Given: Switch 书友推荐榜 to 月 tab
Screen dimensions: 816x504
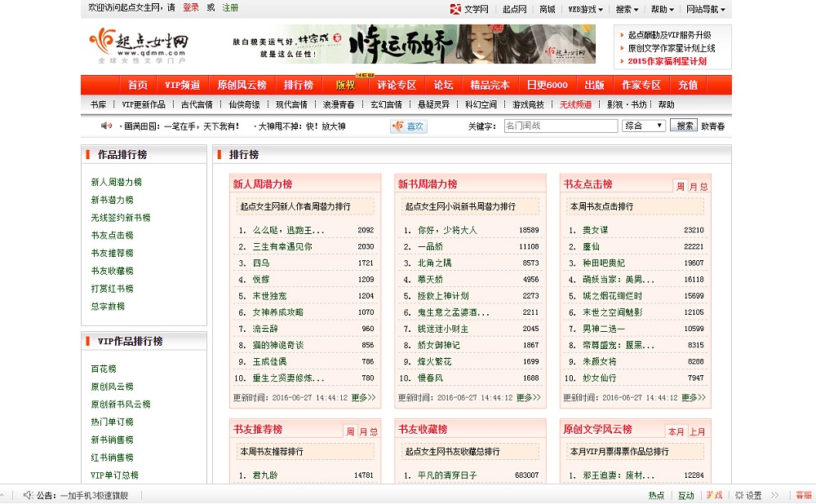Looking at the screenshot, I should (363, 431).
